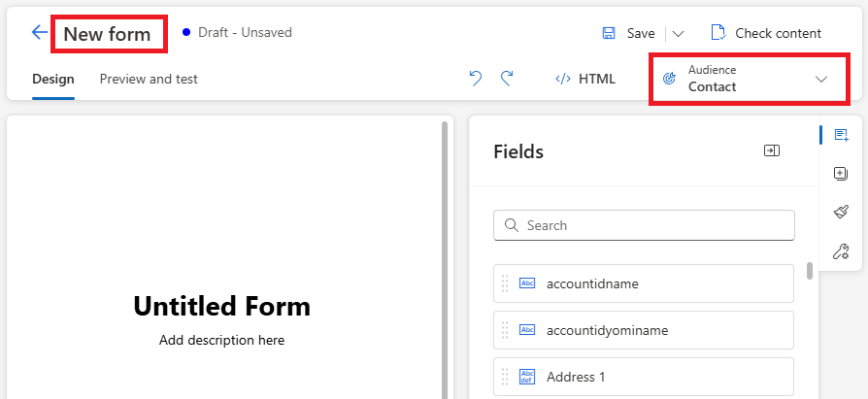
Task: Open the Elements panel sidebar icon
Action: point(841,135)
